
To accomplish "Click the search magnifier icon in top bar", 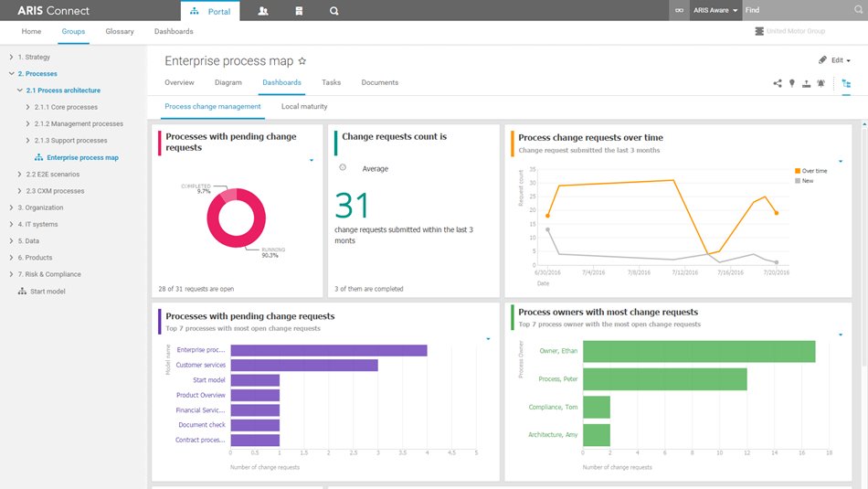I will point(333,11).
